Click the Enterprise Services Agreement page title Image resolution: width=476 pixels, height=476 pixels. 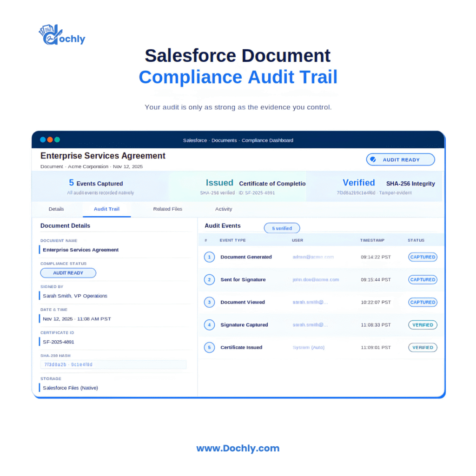tap(103, 156)
